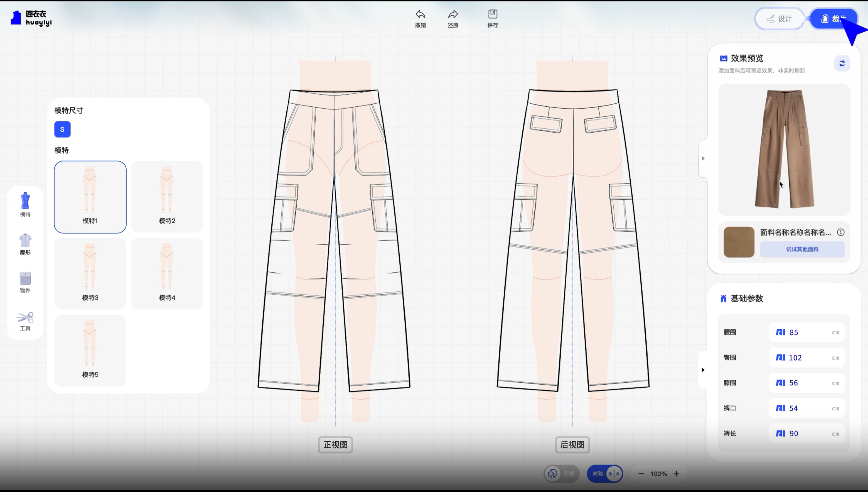This screenshot has width=868, height=492.
Task: Edit the 臀围 value field
Action: click(806, 358)
